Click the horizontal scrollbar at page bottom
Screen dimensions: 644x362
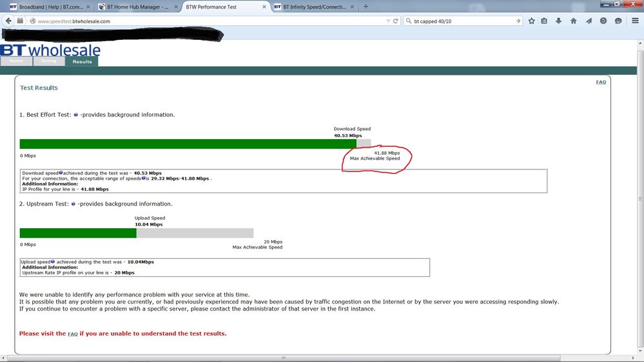click(x=284, y=358)
